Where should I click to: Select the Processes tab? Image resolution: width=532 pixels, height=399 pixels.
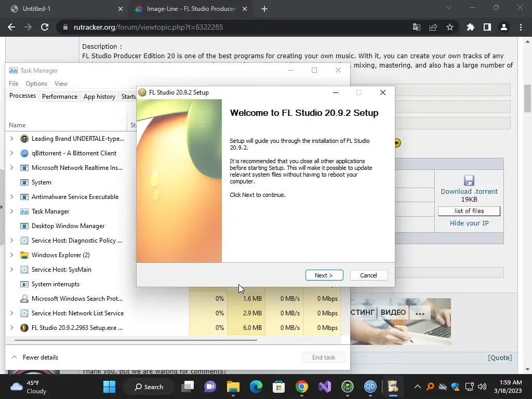[x=22, y=96]
